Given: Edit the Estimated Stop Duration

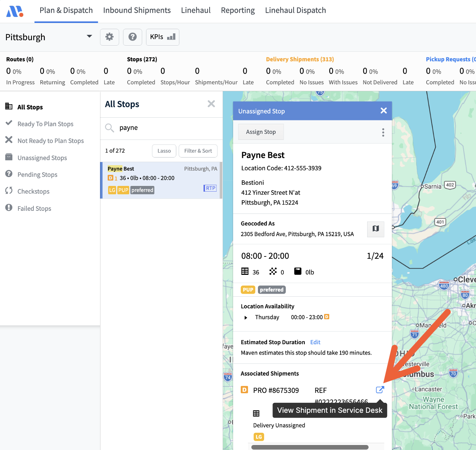Looking at the screenshot, I should 315,342.
